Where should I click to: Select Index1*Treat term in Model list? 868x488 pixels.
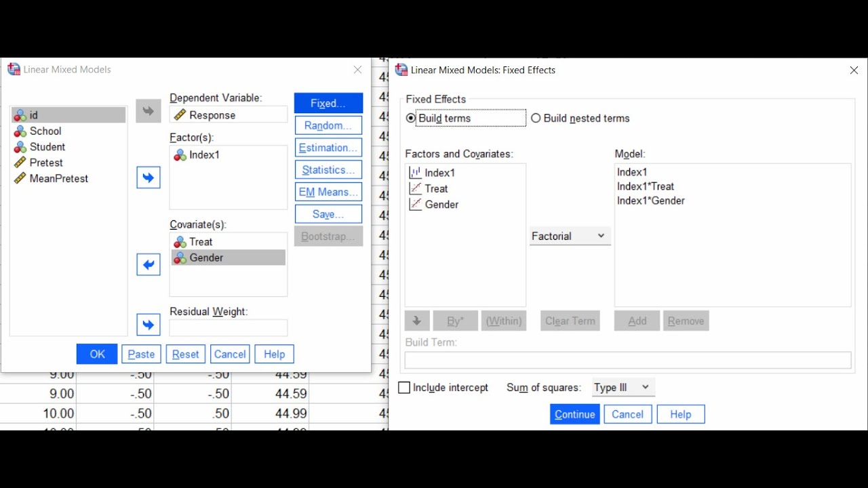coord(646,186)
